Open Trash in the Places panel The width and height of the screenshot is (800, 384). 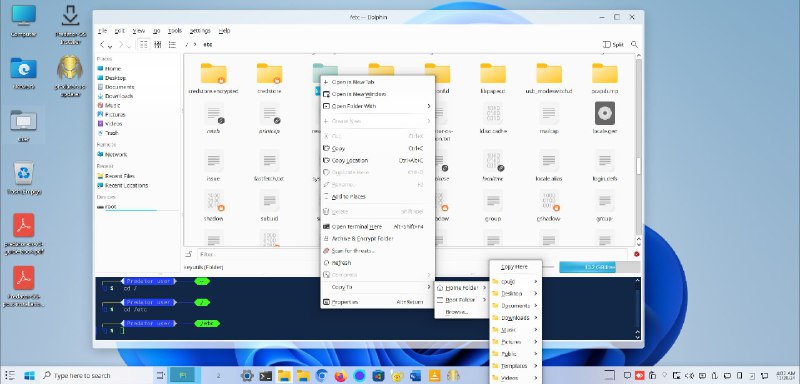[112, 133]
